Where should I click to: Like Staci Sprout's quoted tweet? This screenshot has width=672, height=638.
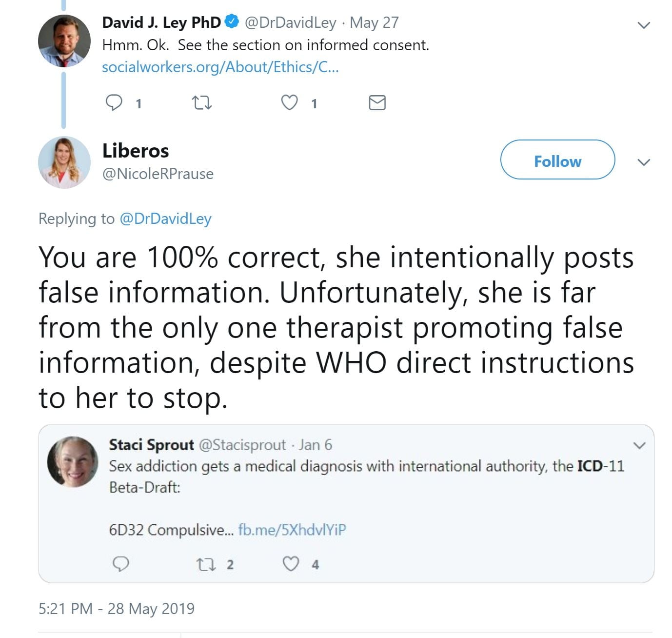point(291,564)
